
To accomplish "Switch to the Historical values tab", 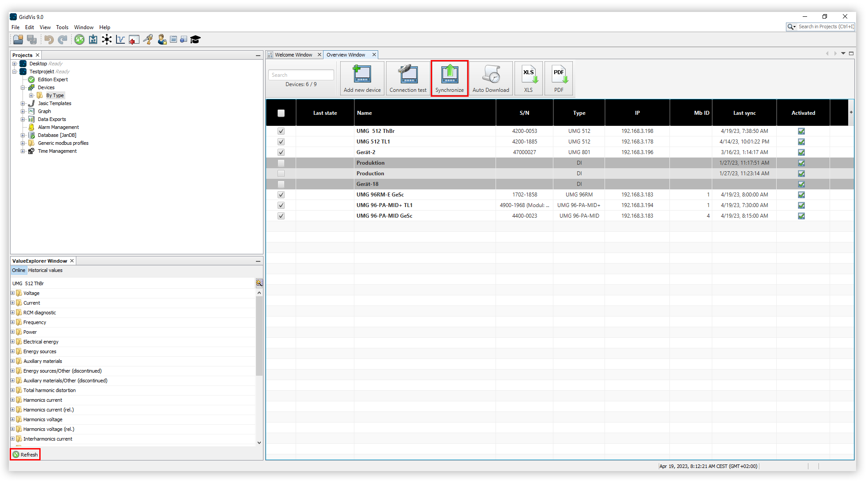I will [x=45, y=270].
